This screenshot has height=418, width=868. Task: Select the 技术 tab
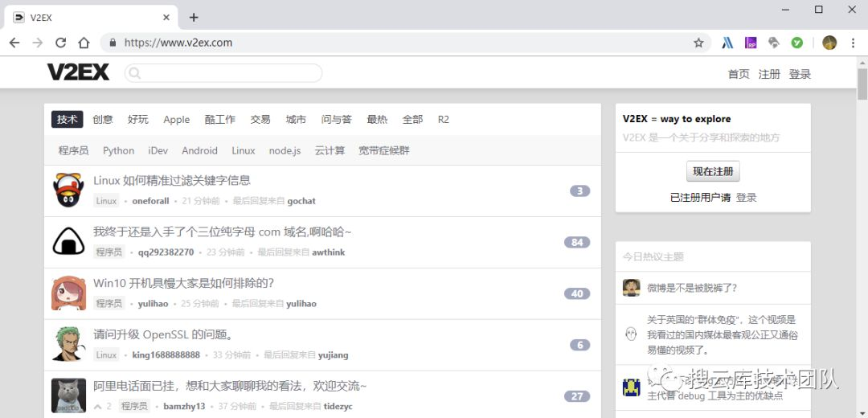tap(67, 119)
